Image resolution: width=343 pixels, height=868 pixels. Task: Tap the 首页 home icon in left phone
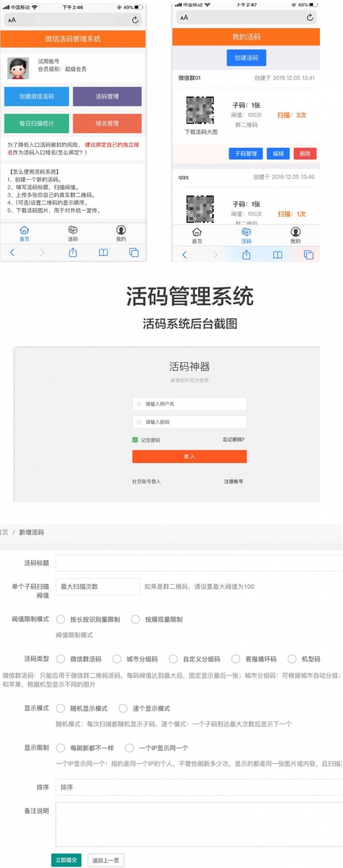click(x=24, y=230)
